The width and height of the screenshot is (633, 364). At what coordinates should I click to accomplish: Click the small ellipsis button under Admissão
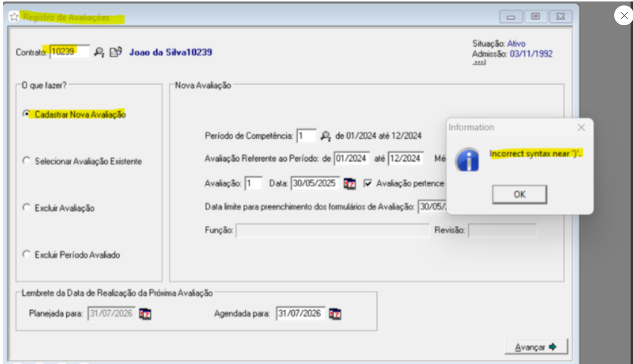tap(478, 63)
